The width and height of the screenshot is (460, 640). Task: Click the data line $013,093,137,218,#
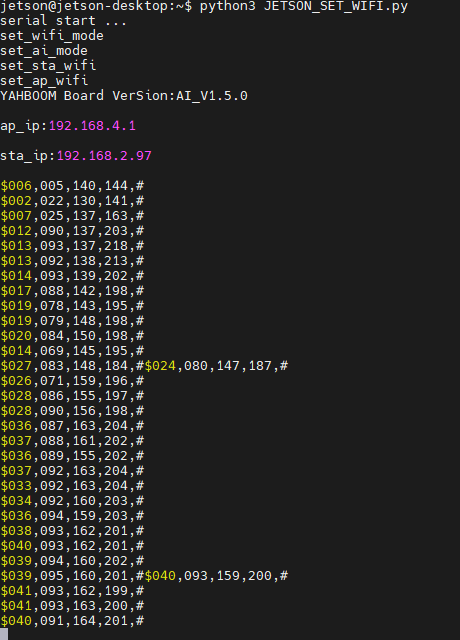coord(72,246)
